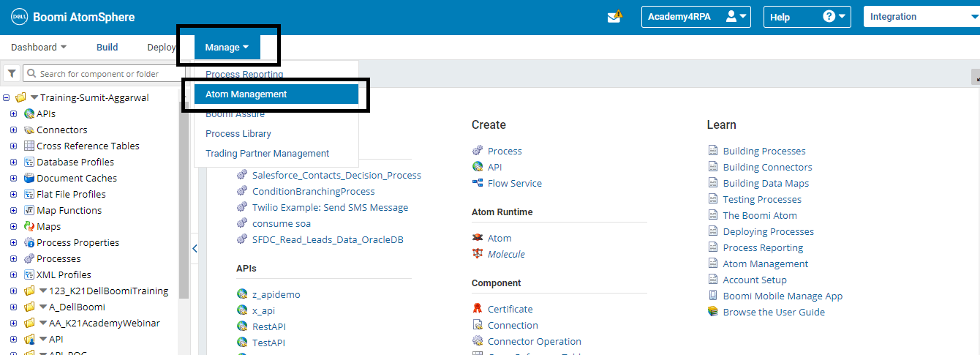Expand the Flat File Profiles tree node
This screenshot has height=355, width=980.
coord(13,194)
